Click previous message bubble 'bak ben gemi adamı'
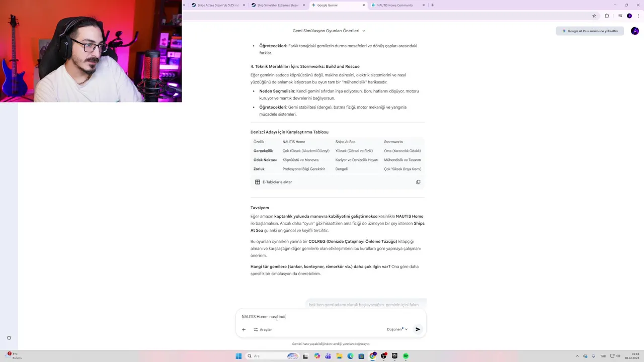This screenshot has height=362, width=644. (366, 304)
